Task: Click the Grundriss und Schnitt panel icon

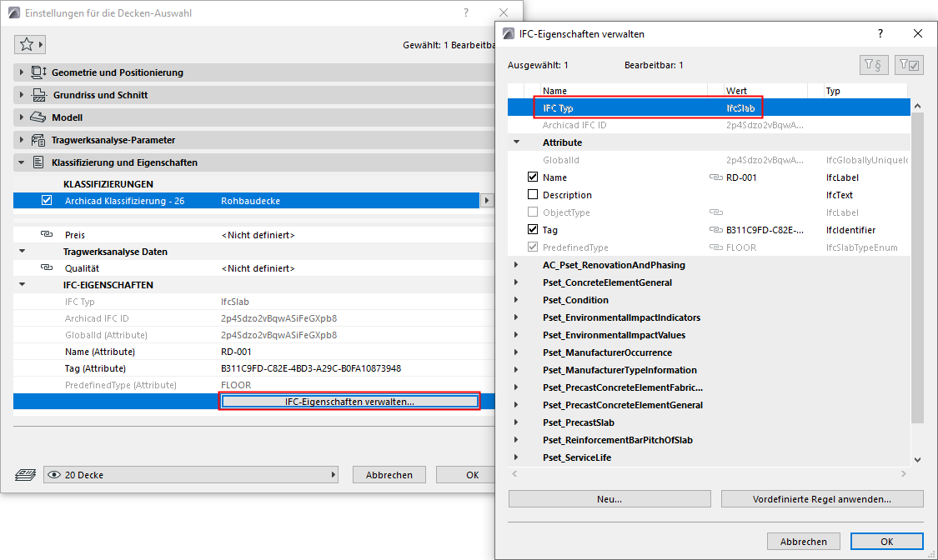Action: (x=39, y=95)
